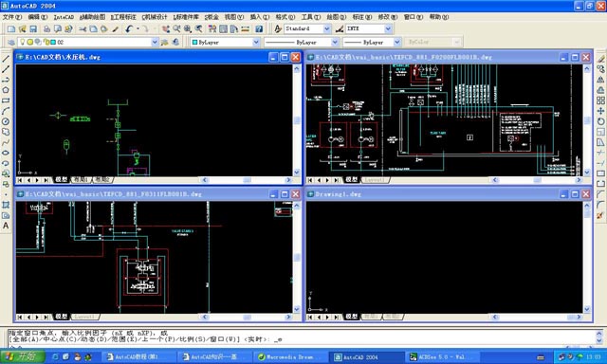The height and width of the screenshot is (364, 607).
Task: Open the ByLayer linetype dropdown
Action: tap(335, 42)
